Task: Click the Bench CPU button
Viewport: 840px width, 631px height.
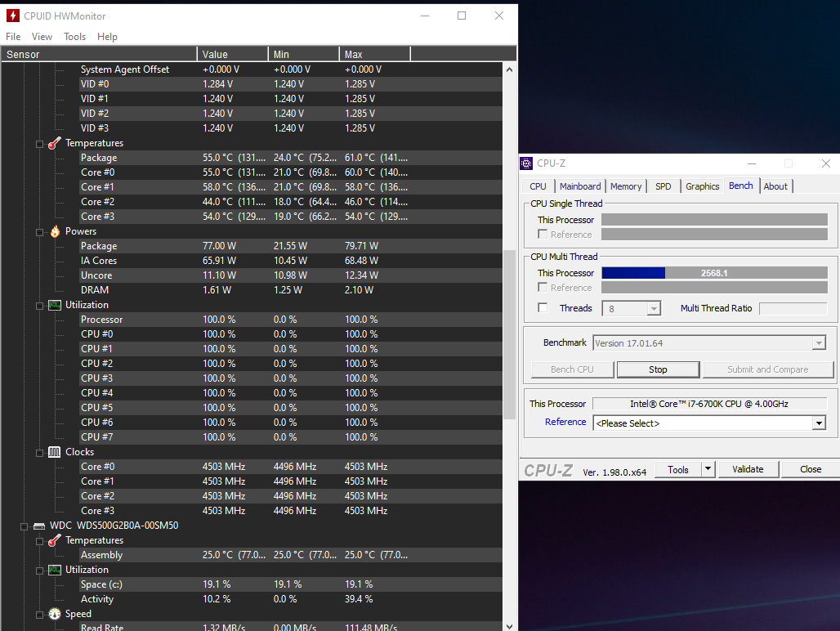Action: (x=572, y=369)
